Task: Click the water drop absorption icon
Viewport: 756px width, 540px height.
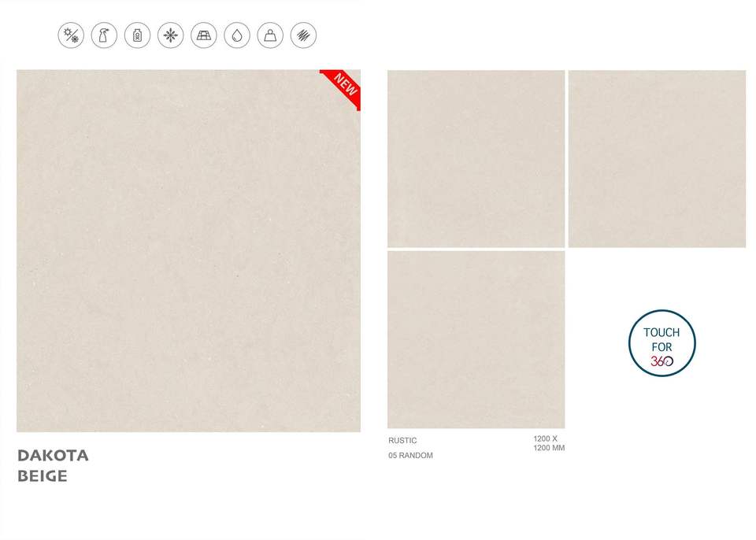Action: click(x=237, y=35)
